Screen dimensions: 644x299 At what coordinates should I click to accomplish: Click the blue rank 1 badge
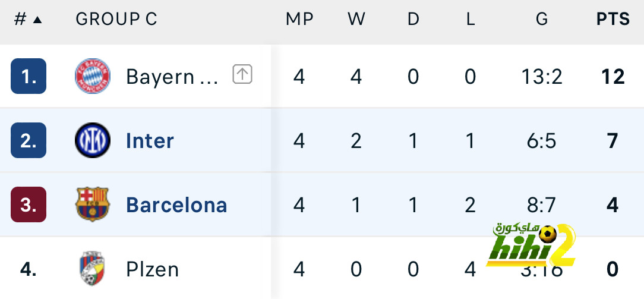[x=29, y=77]
